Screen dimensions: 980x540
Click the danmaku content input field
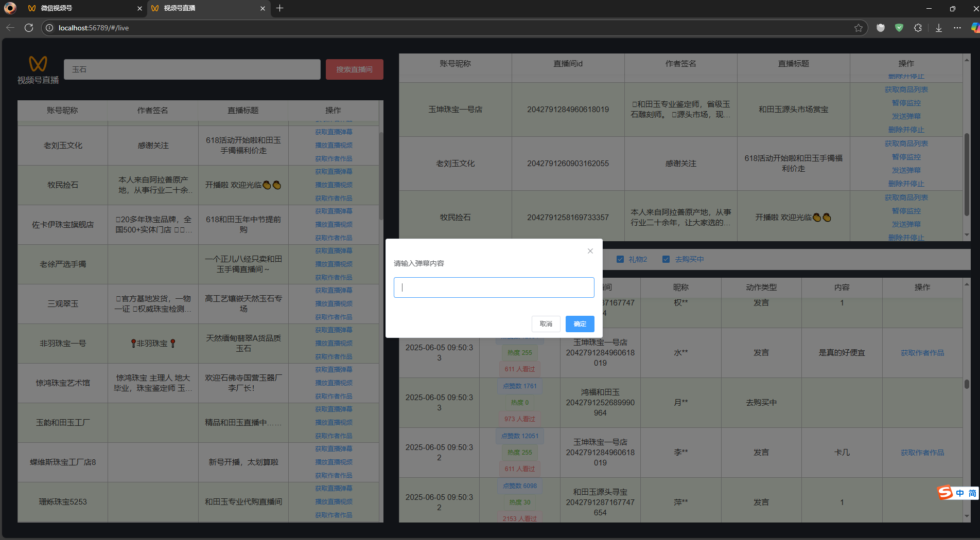(x=494, y=287)
